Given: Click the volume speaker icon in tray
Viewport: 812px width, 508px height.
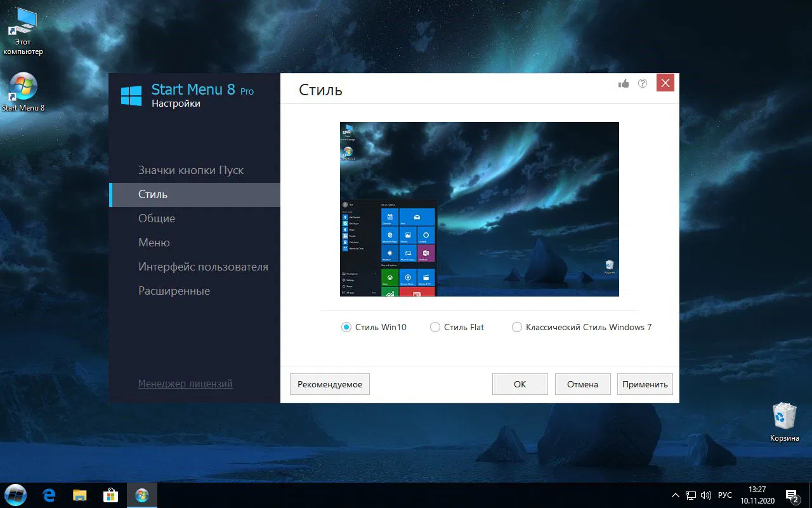Looking at the screenshot, I should click(706, 495).
